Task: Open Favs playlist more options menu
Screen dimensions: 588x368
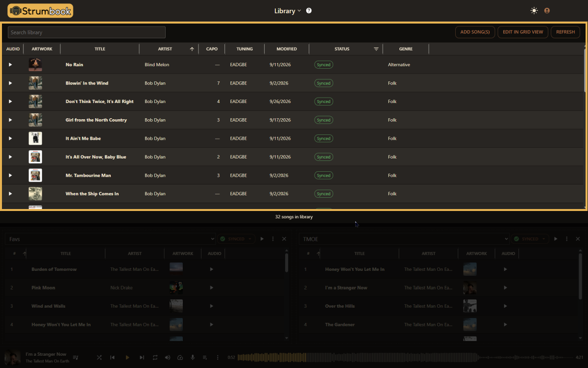Action: click(273, 239)
